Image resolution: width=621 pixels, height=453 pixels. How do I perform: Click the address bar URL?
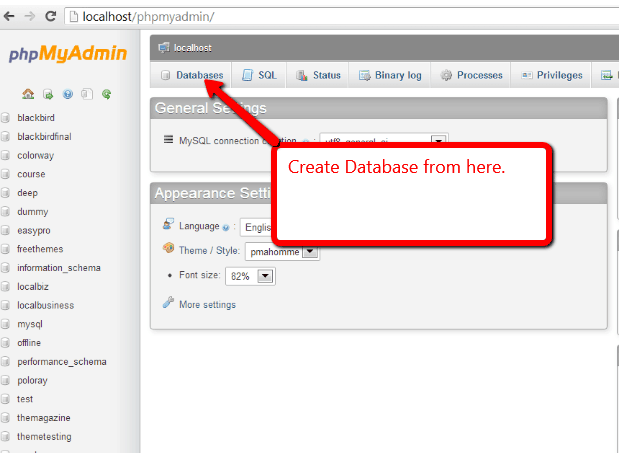click(148, 17)
